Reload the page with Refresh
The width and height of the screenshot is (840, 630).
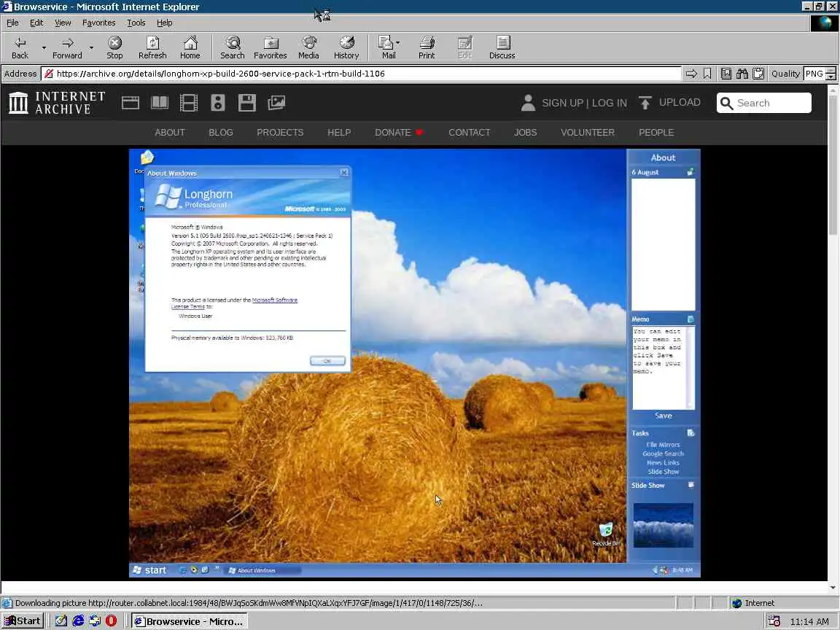152,47
